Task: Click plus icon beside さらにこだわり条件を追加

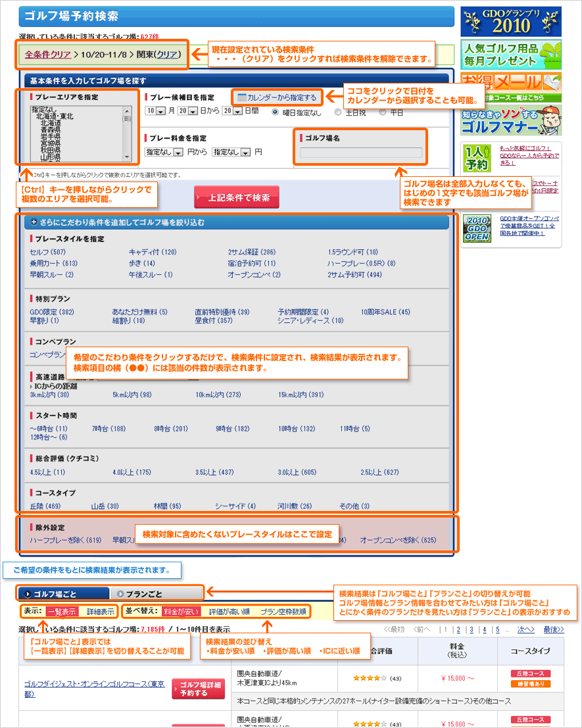Action: tap(34, 223)
